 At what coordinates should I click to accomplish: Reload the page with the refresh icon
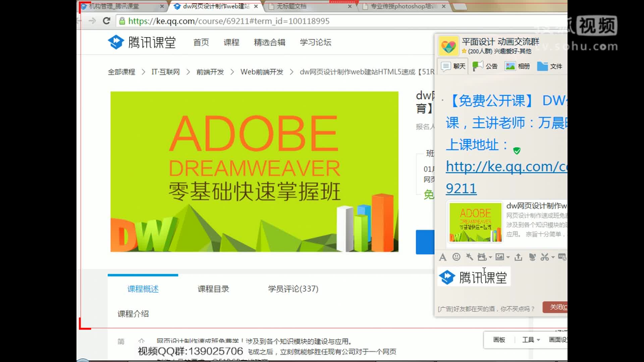(107, 21)
